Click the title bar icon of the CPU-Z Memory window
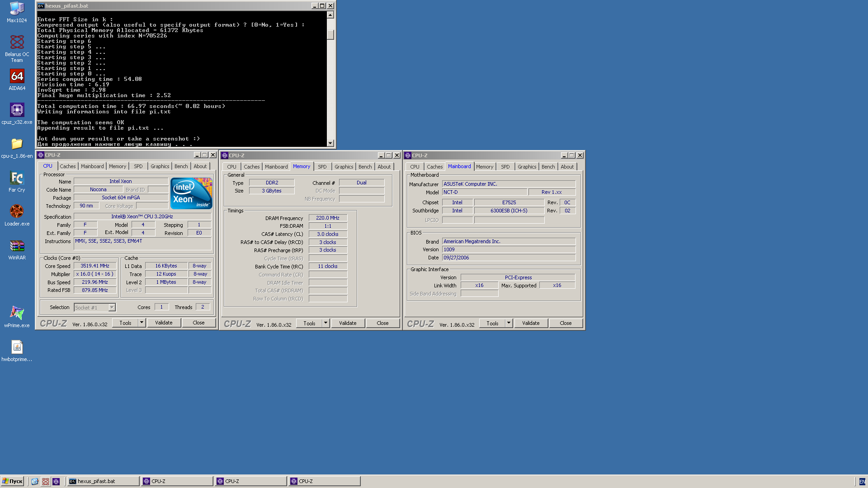 coord(225,155)
